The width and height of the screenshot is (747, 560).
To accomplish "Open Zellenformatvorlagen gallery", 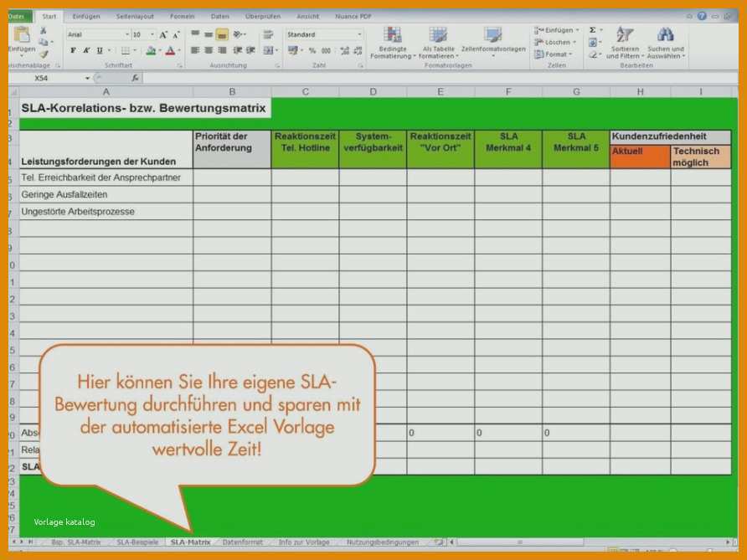I will [493, 42].
